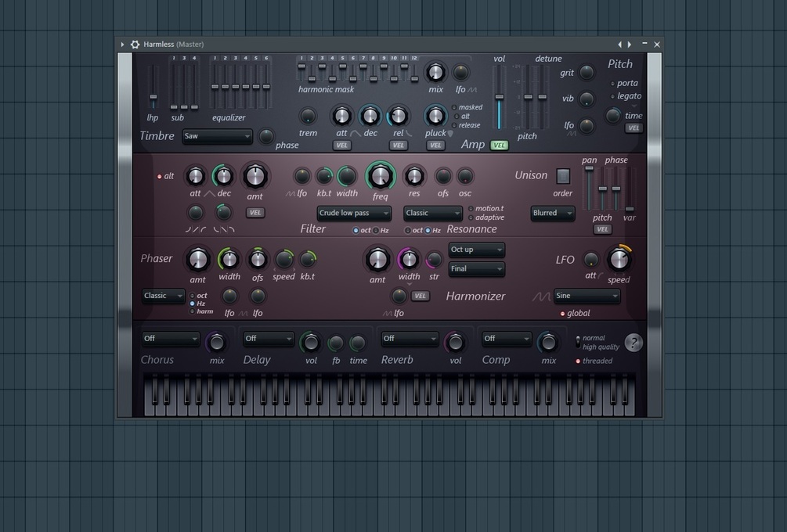The height and width of the screenshot is (532, 787).
Task: Toggle the release option
Action: click(454, 125)
